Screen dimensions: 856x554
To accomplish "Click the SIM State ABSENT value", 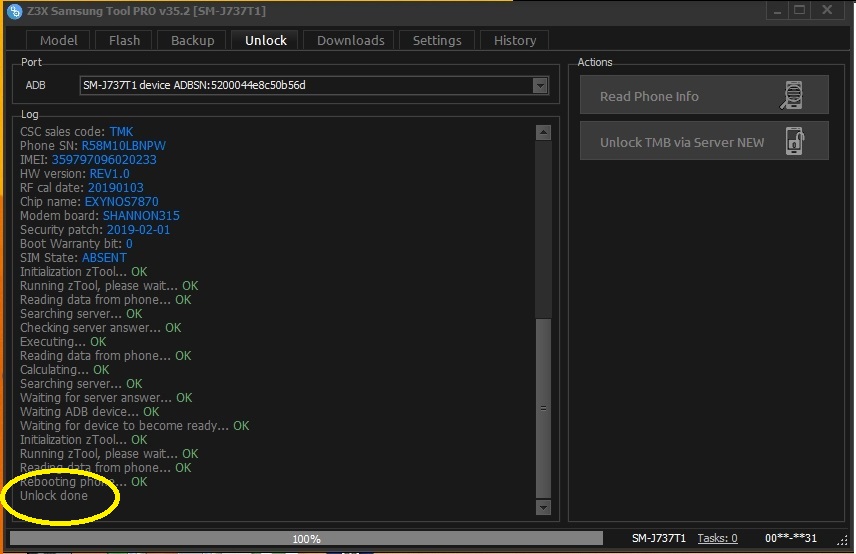I will (x=104, y=258).
